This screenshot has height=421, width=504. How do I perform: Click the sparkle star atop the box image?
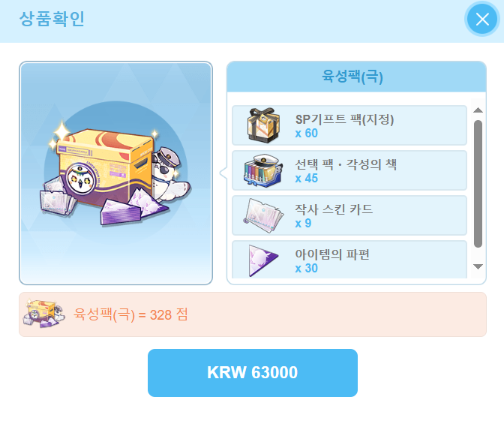coord(61,131)
